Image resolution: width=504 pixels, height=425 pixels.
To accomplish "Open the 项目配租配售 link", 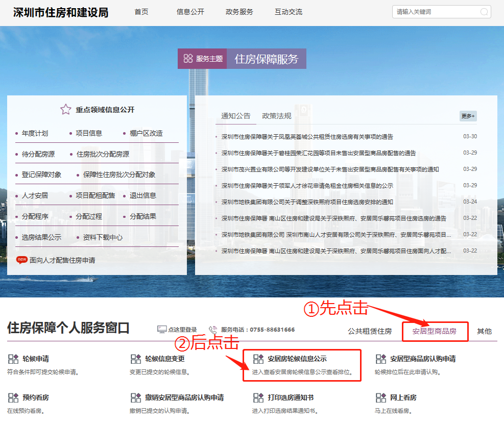I will [x=95, y=195].
